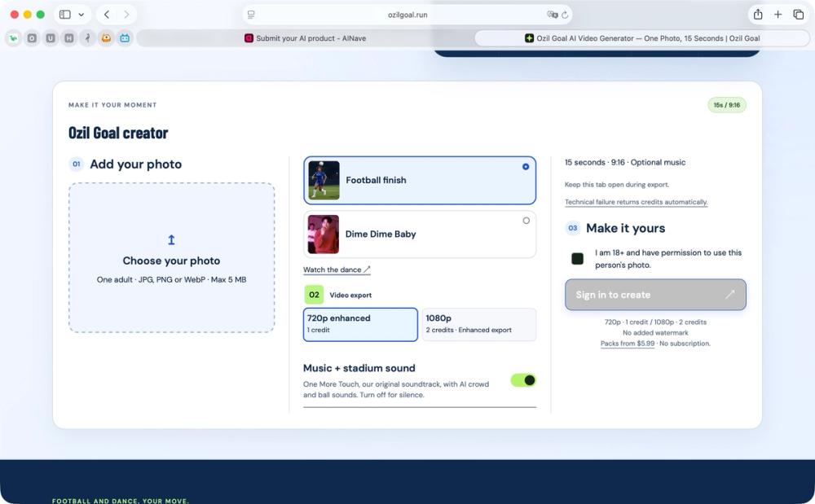Open the tab group dropdown chevron

[81, 15]
